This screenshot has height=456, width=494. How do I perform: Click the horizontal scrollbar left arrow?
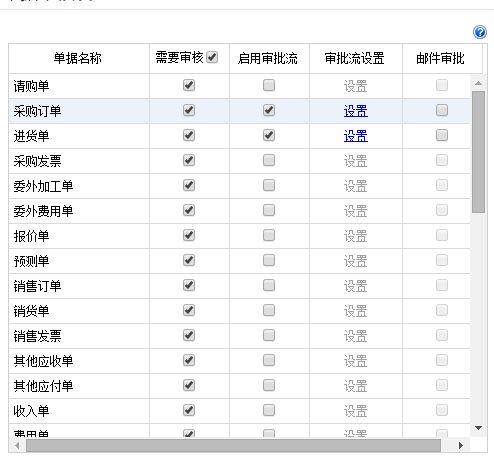point(17,445)
